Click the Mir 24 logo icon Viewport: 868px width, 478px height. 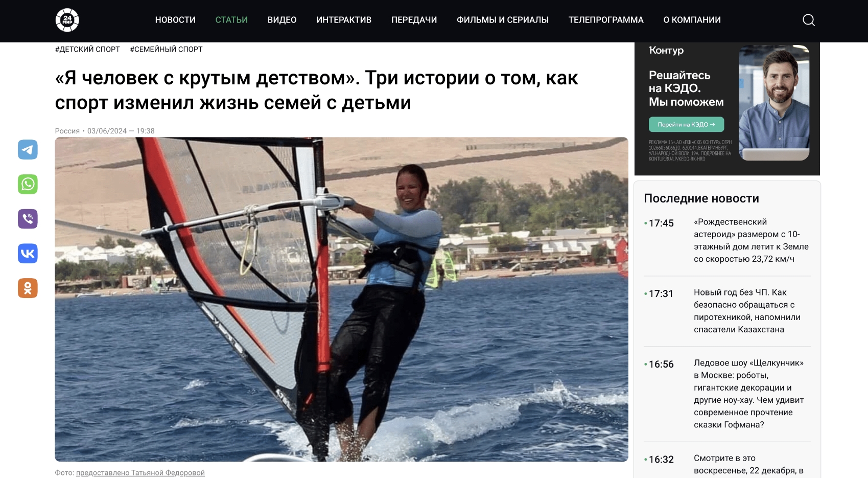tap(67, 20)
